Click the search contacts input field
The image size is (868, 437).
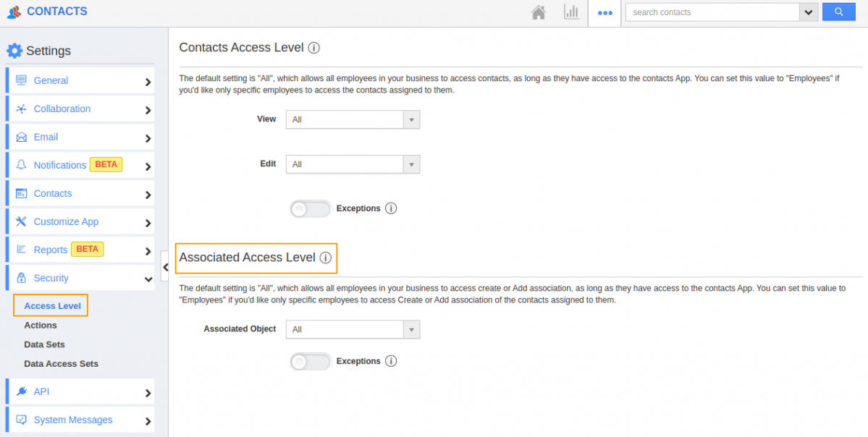(x=712, y=12)
